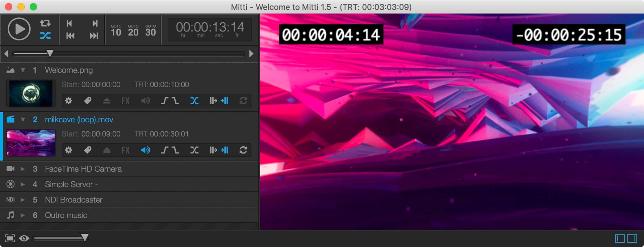Click the GOTO 30 button
644x247 pixels.
(x=150, y=30)
